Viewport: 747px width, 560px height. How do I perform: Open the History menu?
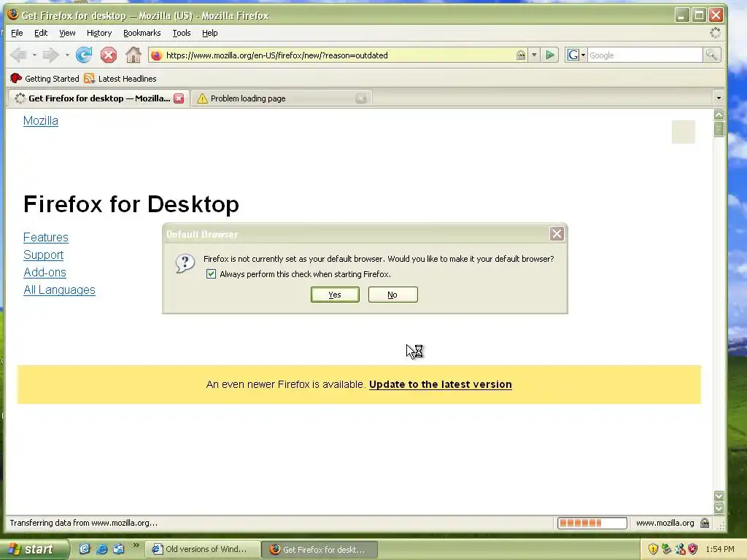pos(99,33)
